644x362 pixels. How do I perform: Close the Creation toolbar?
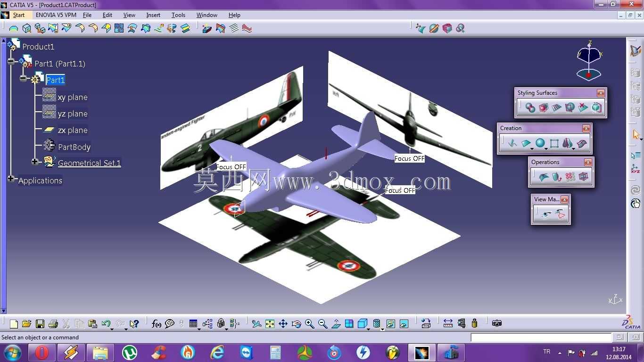pyautogui.click(x=586, y=128)
